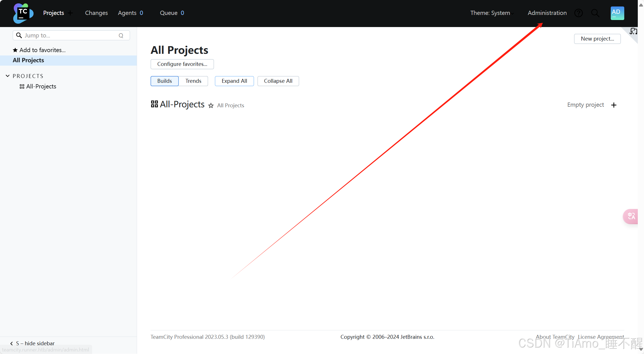Click the New project... button

[x=597, y=39]
